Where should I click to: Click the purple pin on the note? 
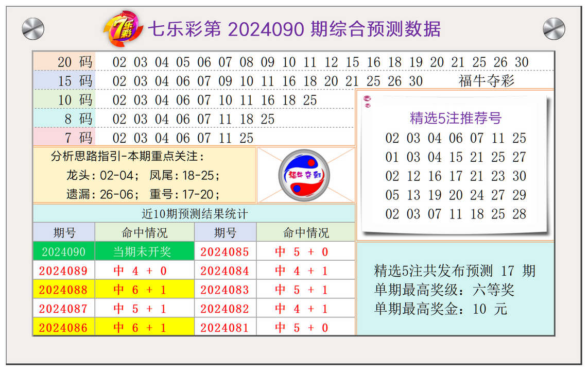pos(367,100)
